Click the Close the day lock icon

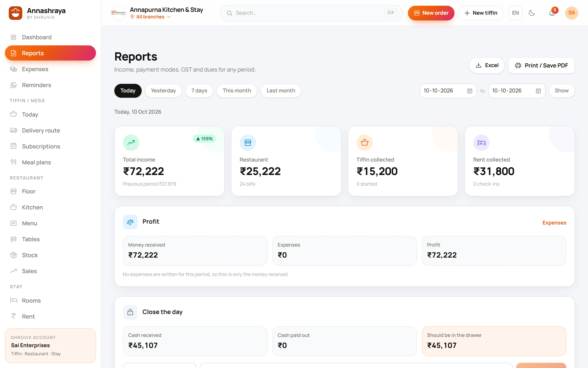130,312
